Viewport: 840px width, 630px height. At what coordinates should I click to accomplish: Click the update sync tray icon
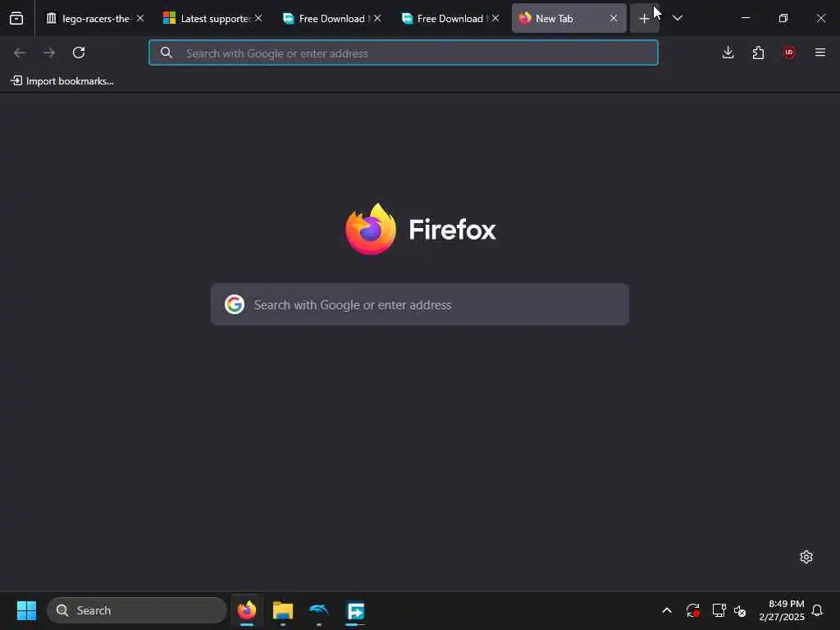coord(692,610)
